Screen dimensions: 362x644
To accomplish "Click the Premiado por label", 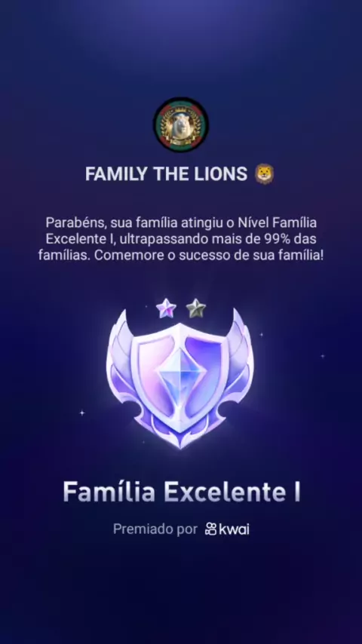I will coord(155,529).
